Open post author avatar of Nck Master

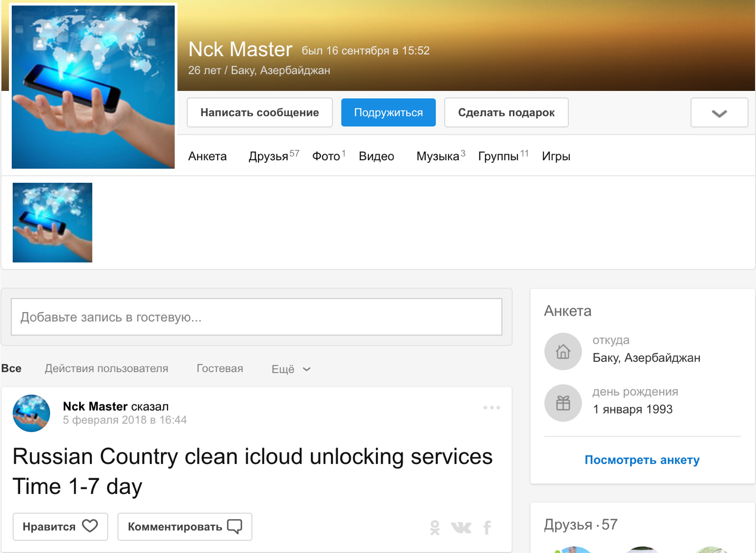31,413
